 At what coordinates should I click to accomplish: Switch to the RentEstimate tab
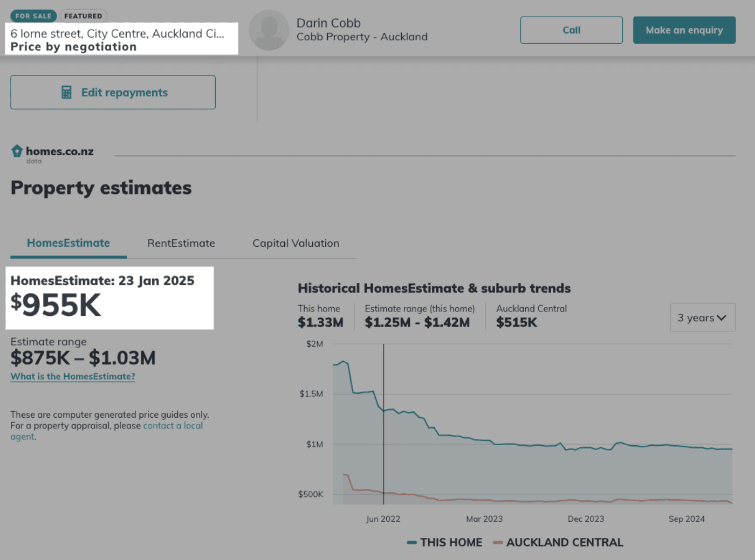pos(181,243)
